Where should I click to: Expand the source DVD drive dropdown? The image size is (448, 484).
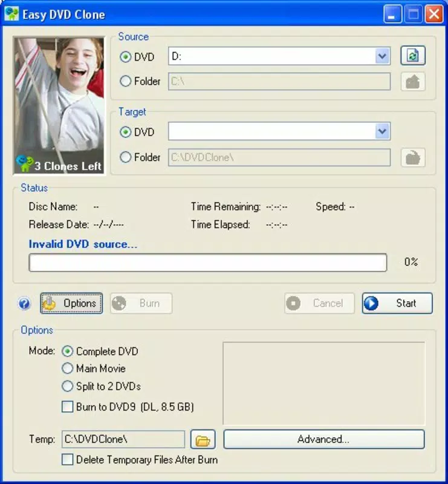click(x=382, y=56)
